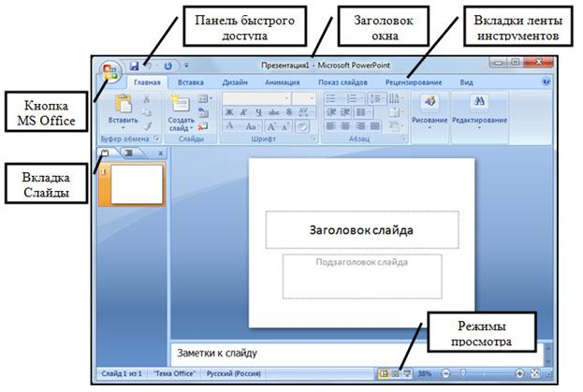Image resolution: width=583 pixels, height=392 pixels.
Task: Toggle Align text right
Action: [x=360, y=126]
